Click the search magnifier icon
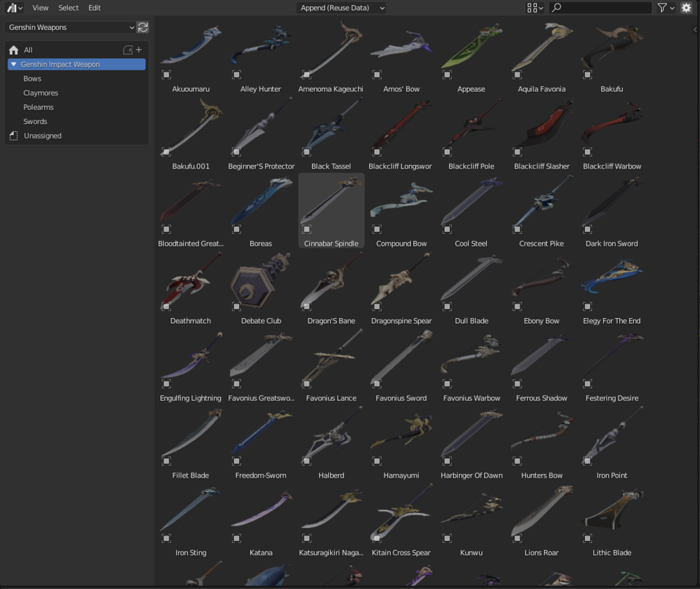The image size is (700, 589). tap(557, 8)
